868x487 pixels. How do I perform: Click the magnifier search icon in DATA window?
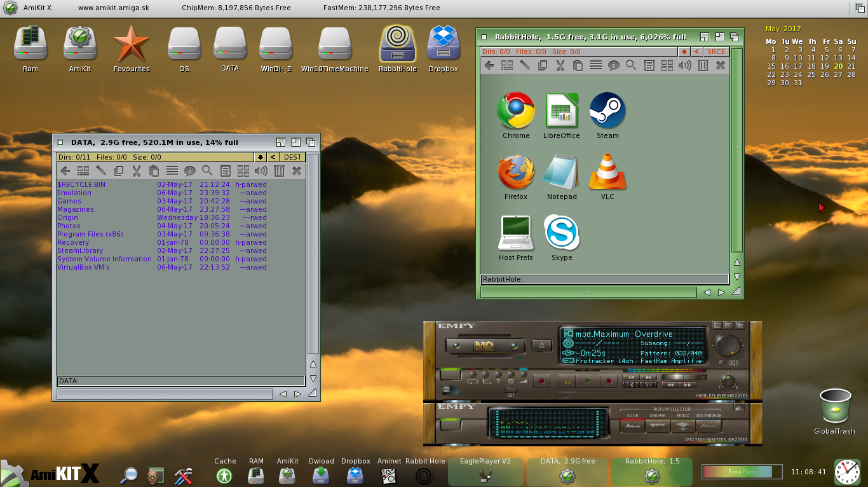point(207,170)
